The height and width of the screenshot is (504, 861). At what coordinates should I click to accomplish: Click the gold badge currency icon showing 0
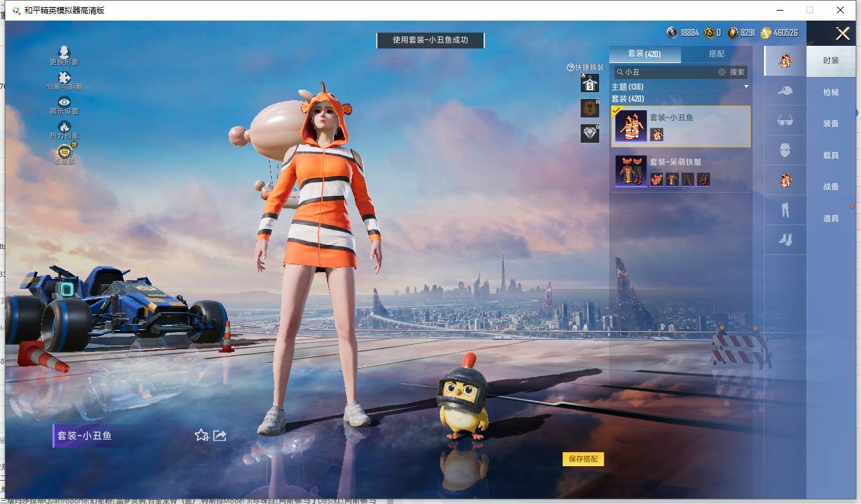coord(710,33)
